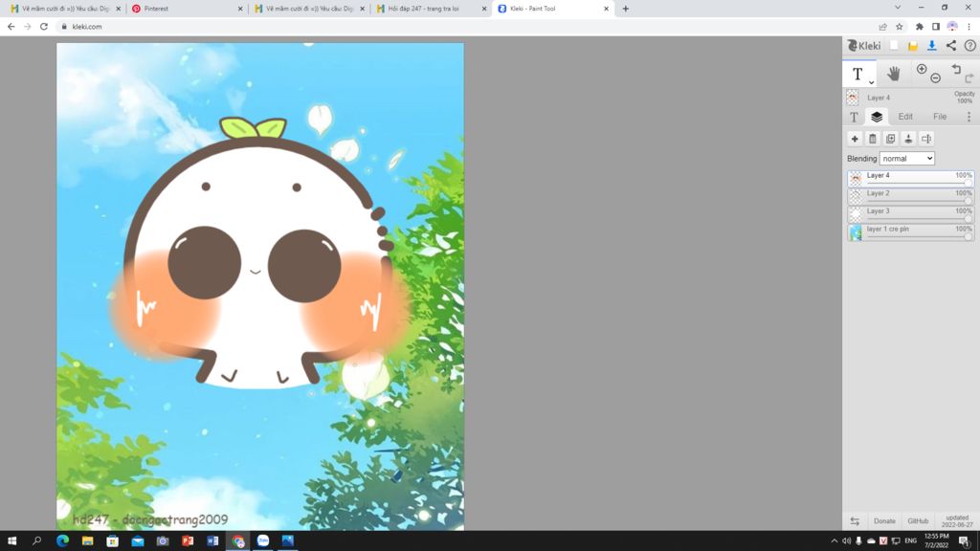Click the updated 2022-06-27 changelog link
Screen dimensions: 980x551
[x=957, y=521]
